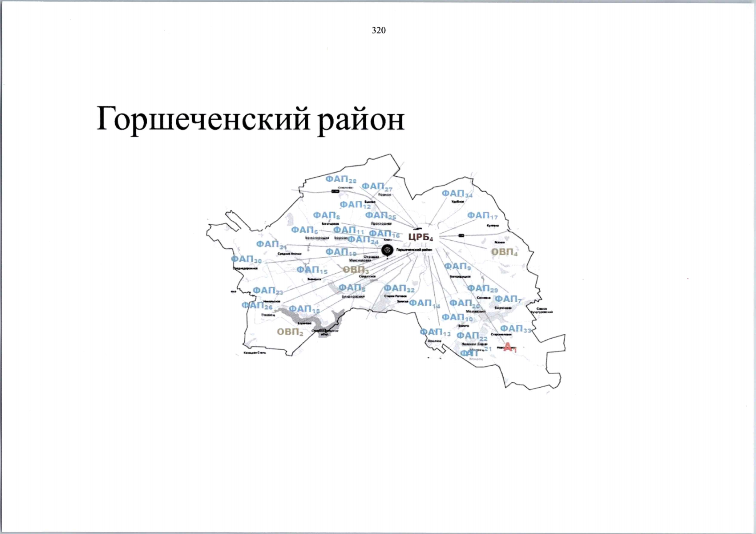Select the ОВП4 marker east of ЦРБ
This screenshot has height=534, width=756.
[x=504, y=251]
